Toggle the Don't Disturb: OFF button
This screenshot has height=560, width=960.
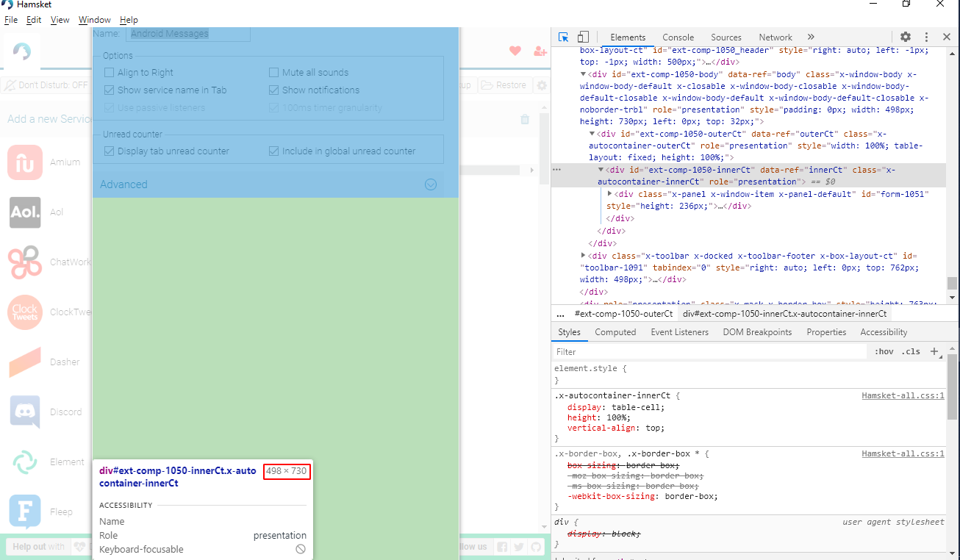[46, 85]
